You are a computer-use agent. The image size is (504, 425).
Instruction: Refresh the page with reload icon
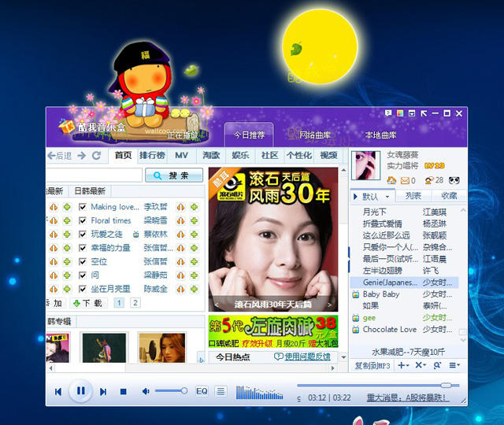[x=96, y=156]
